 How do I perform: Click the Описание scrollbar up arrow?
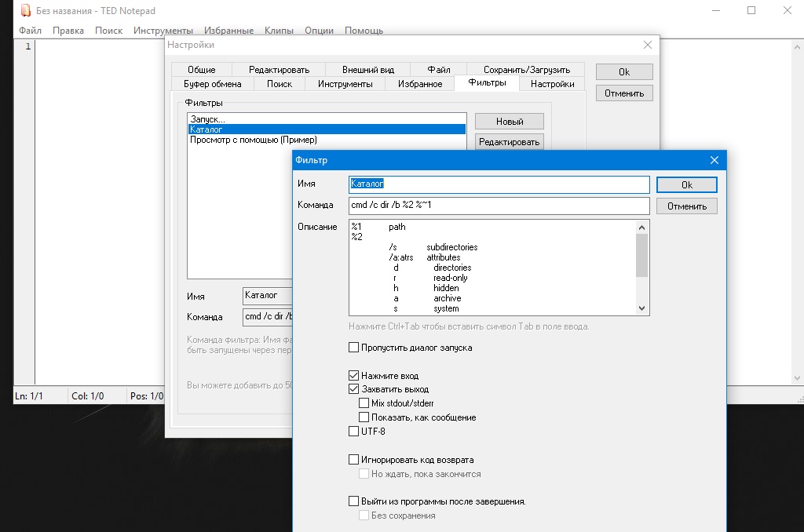tap(642, 227)
